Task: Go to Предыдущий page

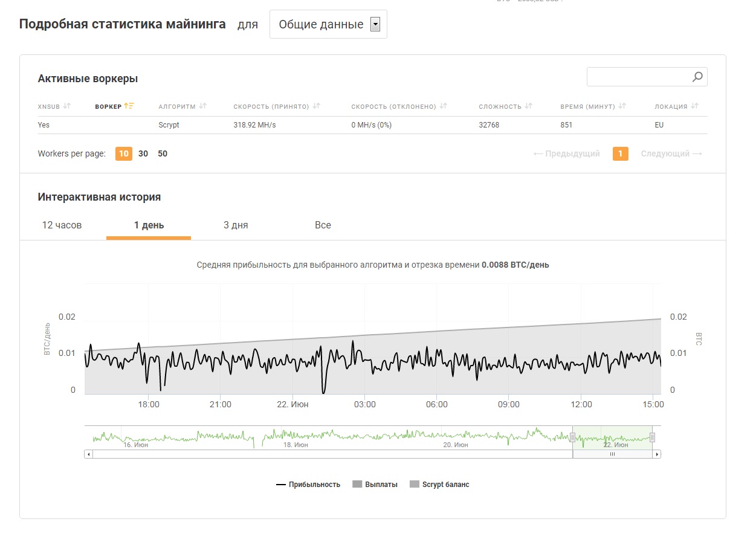Action: 567,153
